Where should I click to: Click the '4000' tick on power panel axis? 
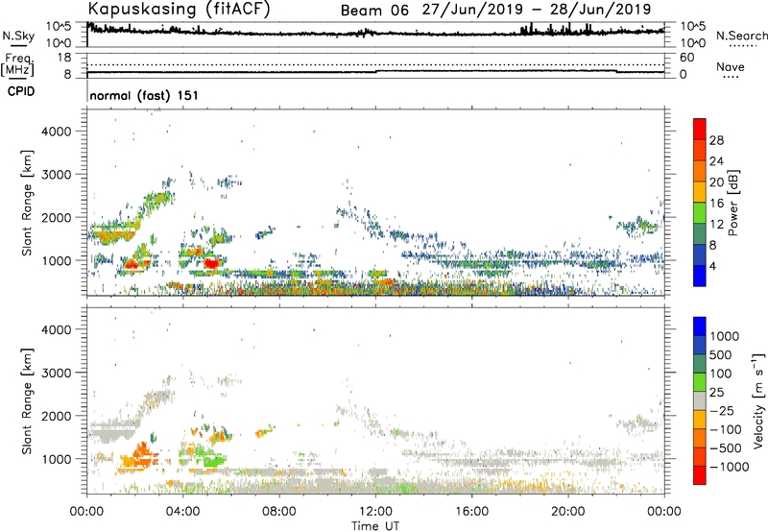coord(56,132)
